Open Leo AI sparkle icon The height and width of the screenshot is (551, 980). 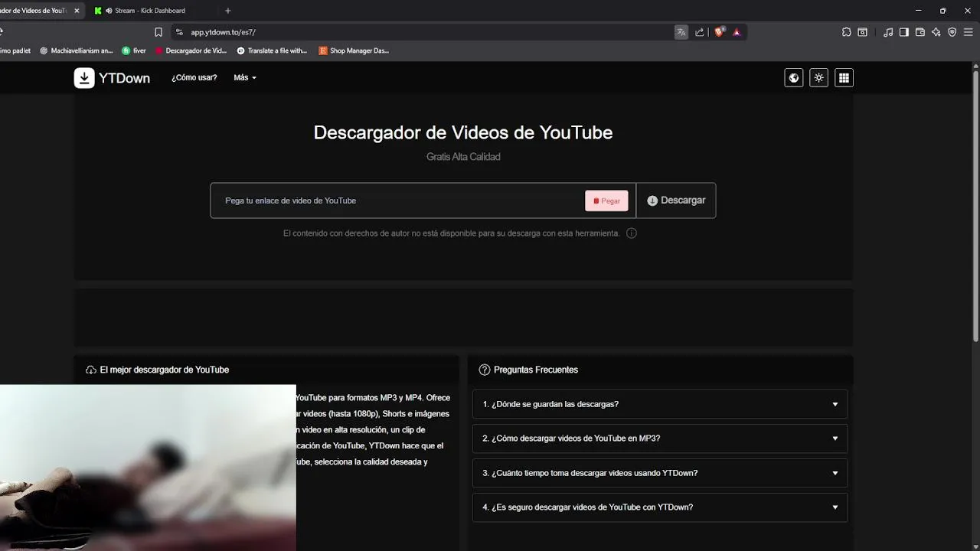pos(936,32)
